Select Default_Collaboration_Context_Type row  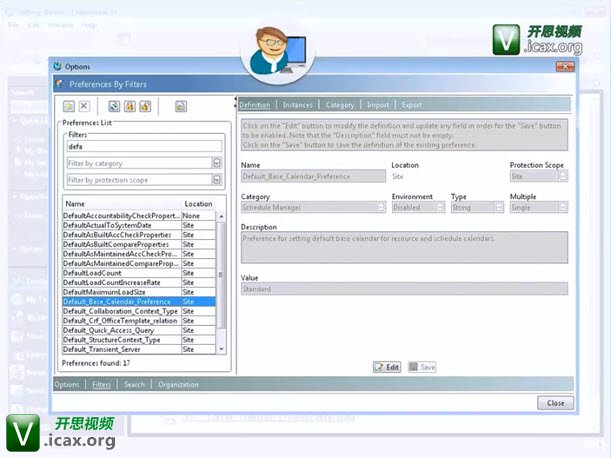(x=139, y=311)
